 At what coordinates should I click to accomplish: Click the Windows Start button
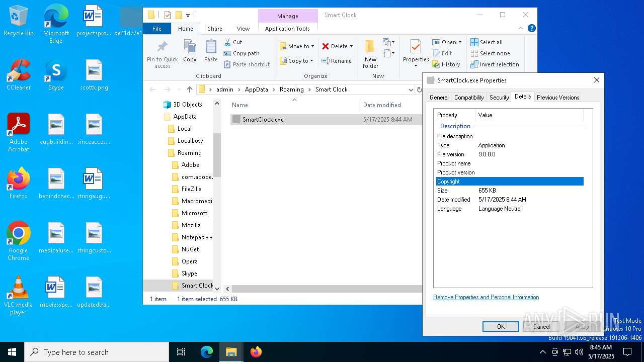[x=12, y=352]
